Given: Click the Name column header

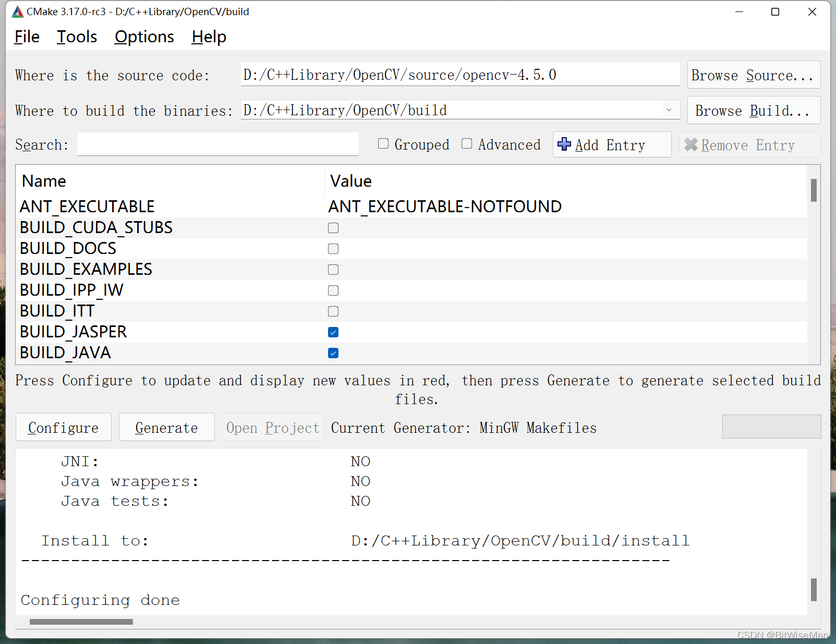Looking at the screenshot, I should [x=170, y=181].
